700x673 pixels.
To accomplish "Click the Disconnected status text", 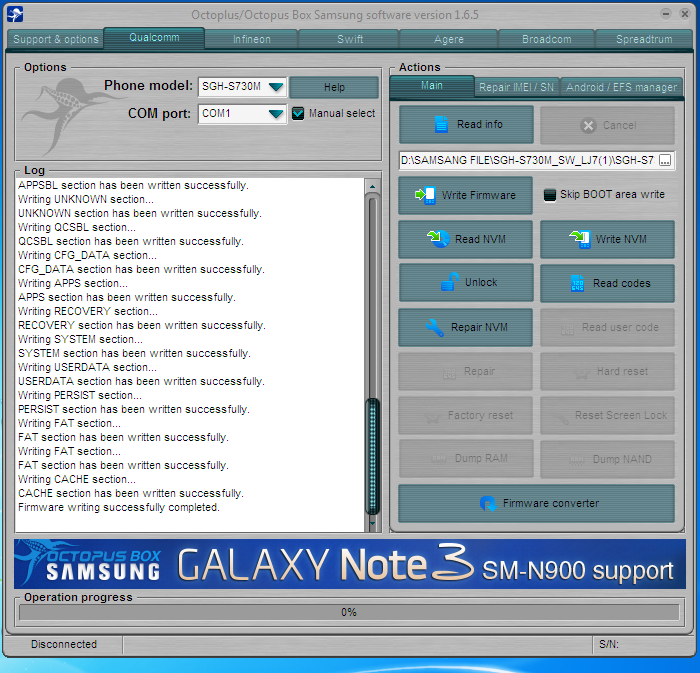I will pyautogui.click(x=64, y=644).
